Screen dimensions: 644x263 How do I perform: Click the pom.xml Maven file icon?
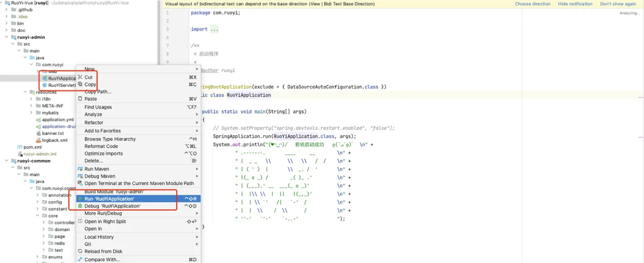pyautogui.click(x=20, y=147)
